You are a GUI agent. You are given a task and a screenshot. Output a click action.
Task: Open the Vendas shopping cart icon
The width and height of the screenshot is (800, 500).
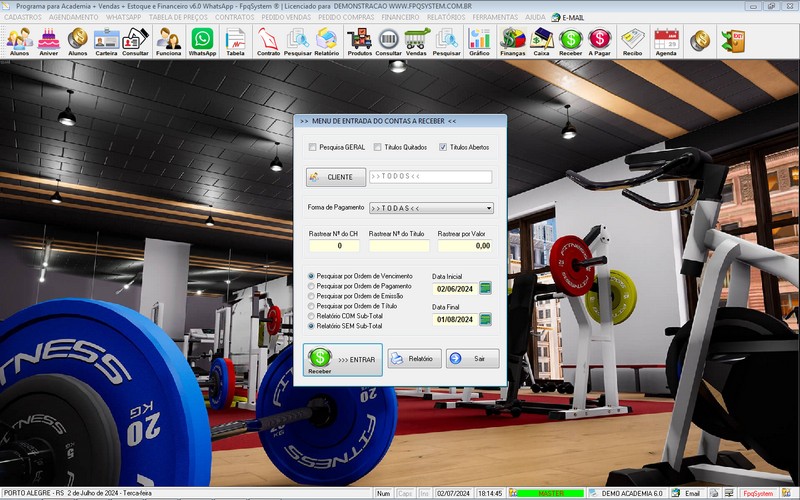pos(417,42)
